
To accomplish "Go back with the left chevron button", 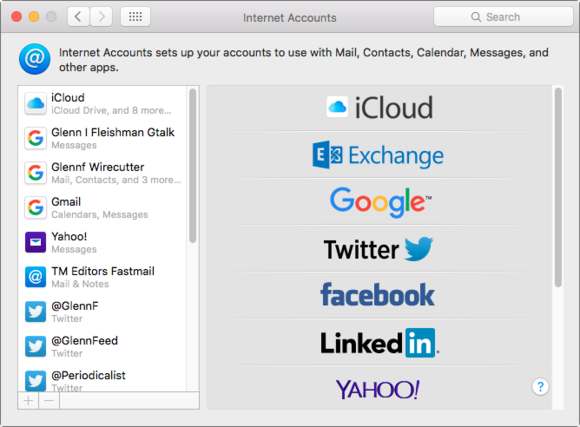I will click(x=78, y=17).
